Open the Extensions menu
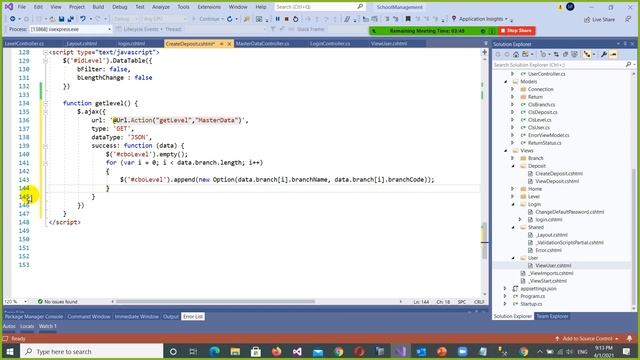Screen dimensions: 640x360 pos(209,7)
